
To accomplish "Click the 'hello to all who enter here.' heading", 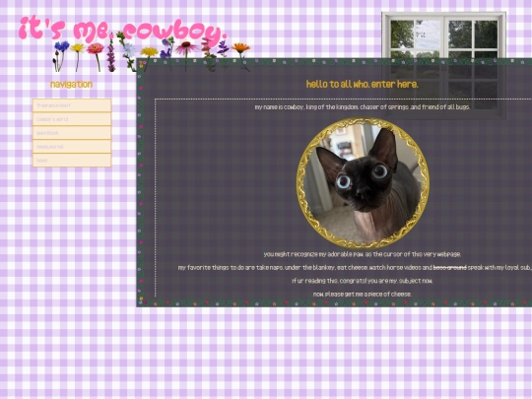I will [362, 84].
